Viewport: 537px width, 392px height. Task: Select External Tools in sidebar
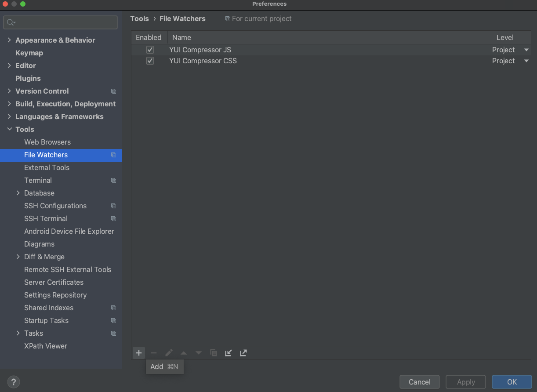47,167
